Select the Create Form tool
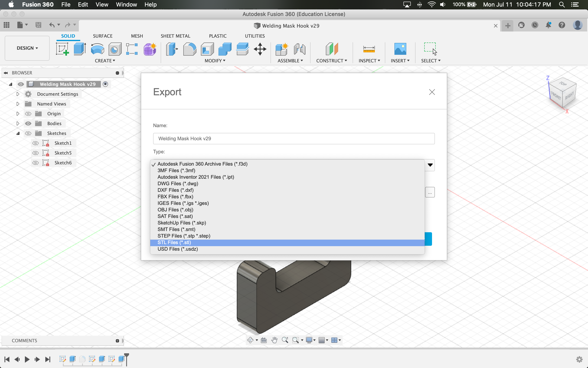588x368 pixels. coord(150,49)
